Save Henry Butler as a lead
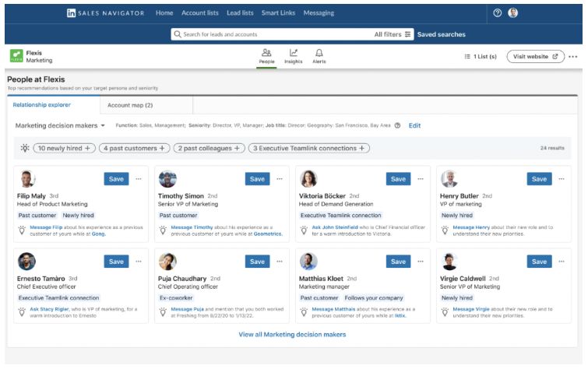This screenshot has width=588, height=369. coord(539,179)
